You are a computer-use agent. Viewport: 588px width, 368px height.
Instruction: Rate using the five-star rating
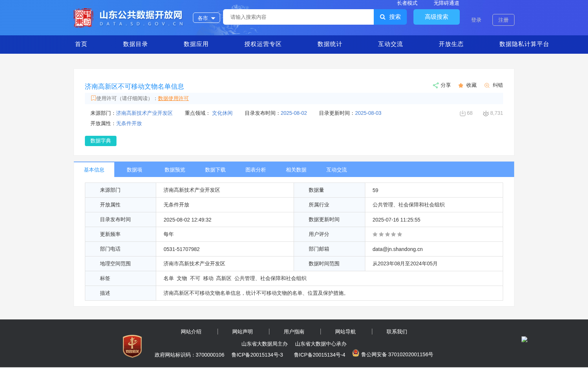coord(387,234)
